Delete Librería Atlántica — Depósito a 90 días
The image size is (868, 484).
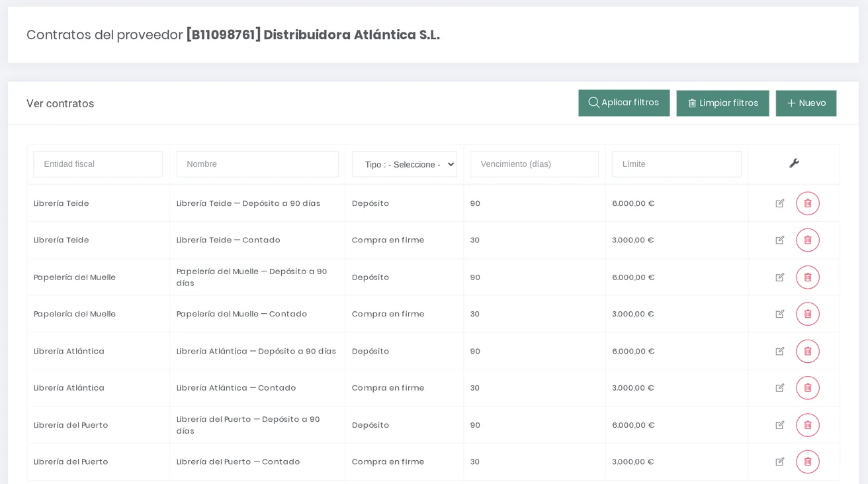808,351
